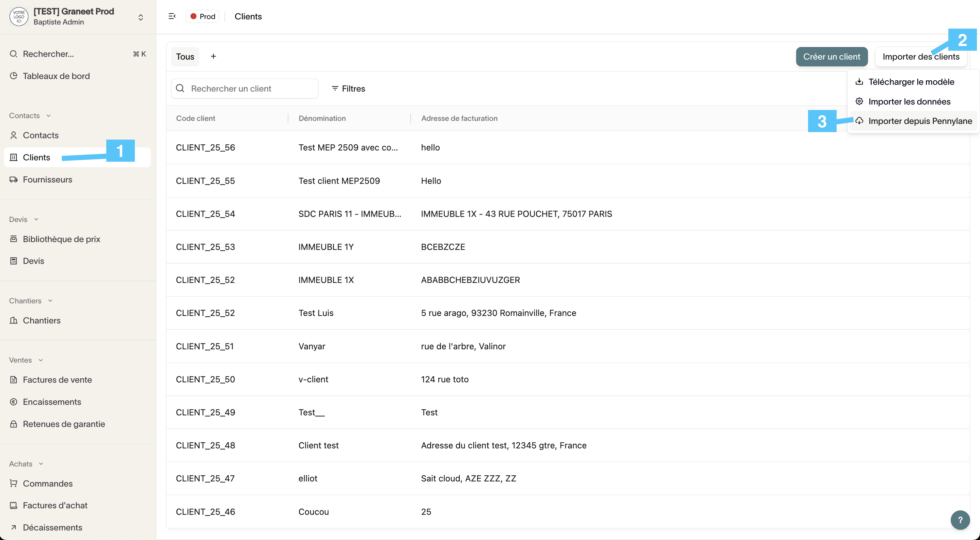Screen dimensions: 980x540
Task: Collapse the Contacts section chevron
Action: click(x=48, y=116)
